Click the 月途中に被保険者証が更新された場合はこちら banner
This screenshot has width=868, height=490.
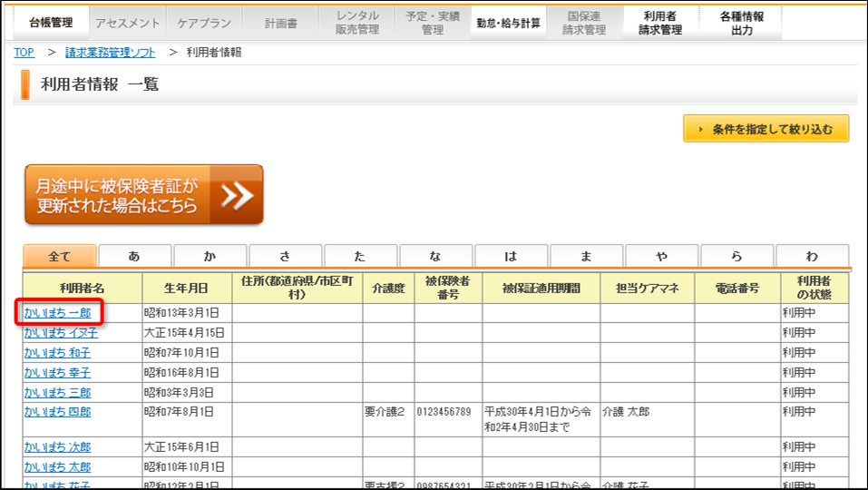click(x=144, y=195)
